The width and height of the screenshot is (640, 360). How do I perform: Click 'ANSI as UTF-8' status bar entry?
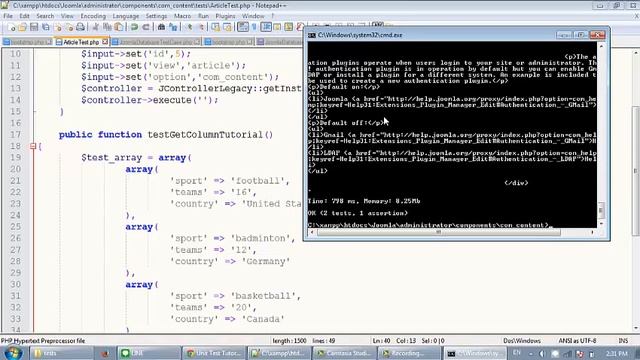point(577,341)
